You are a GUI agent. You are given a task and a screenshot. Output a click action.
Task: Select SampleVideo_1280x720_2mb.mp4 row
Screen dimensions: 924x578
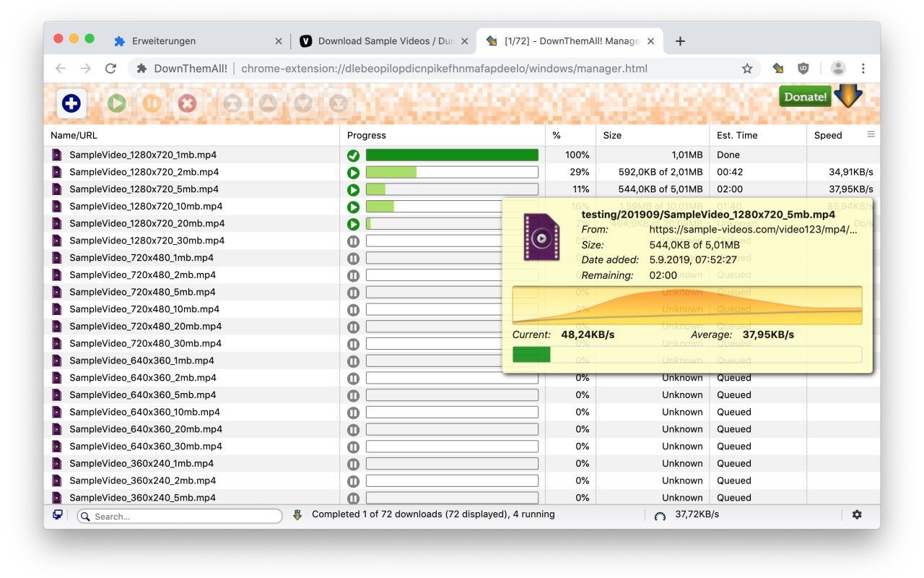(x=462, y=172)
